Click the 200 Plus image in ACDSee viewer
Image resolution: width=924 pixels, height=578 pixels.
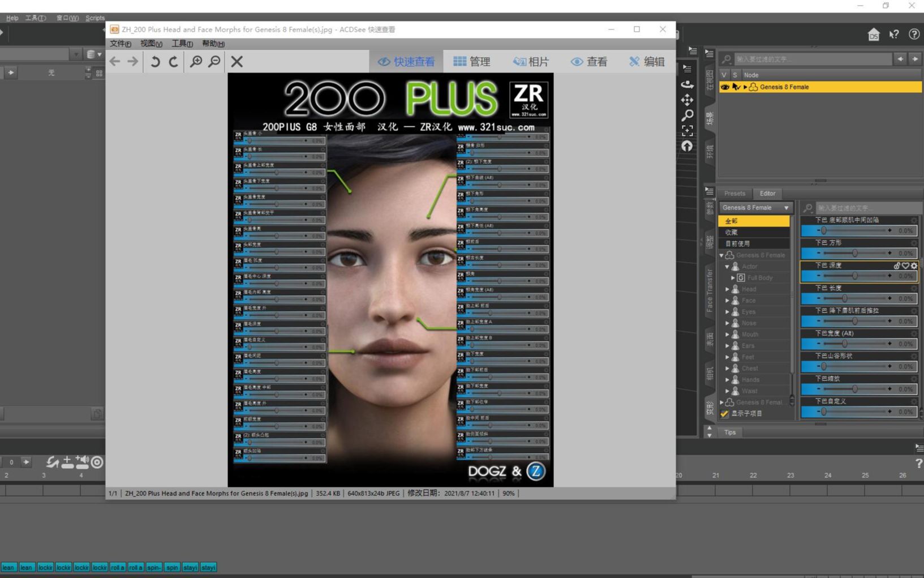pyautogui.click(x=390, y=280)
